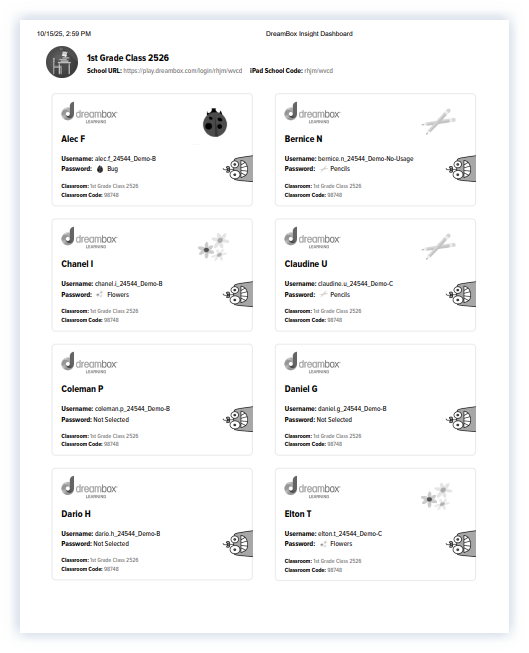Image resolution: width=529 pixels, height=653 pixels.
Task: Click the small flowers password icon for Elton T
Action: [x=323, y=544]
